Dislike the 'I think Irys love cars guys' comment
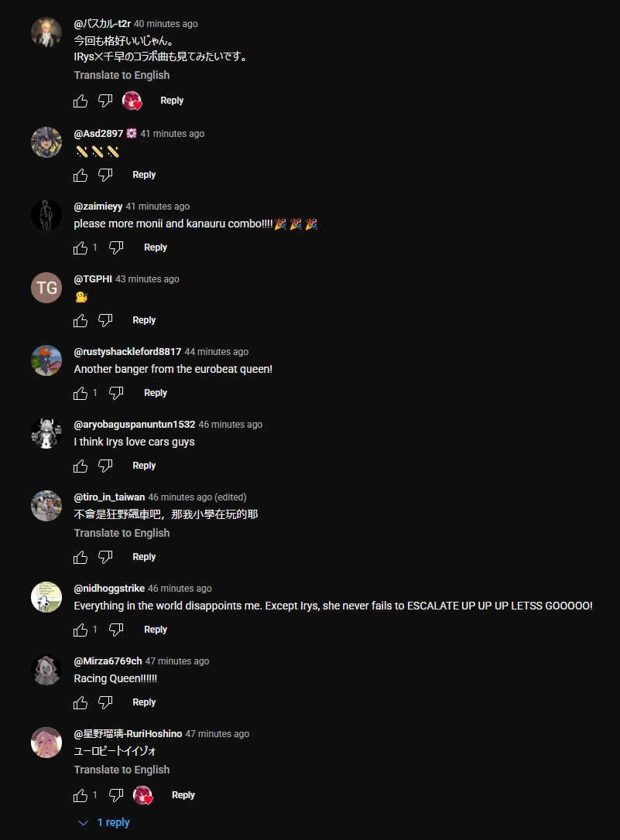The width and height of the screenshot is (620, 840). 105,466
